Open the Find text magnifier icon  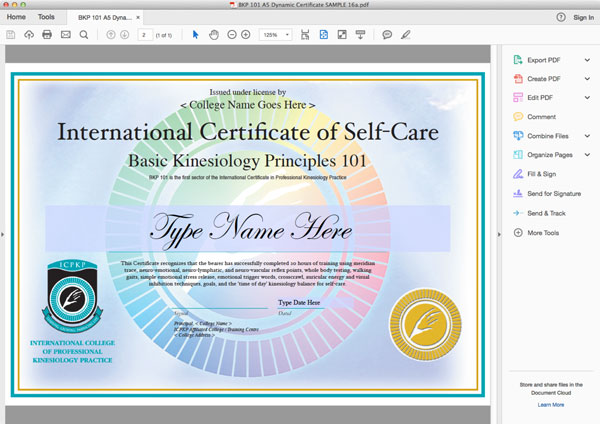click(84, 35)
